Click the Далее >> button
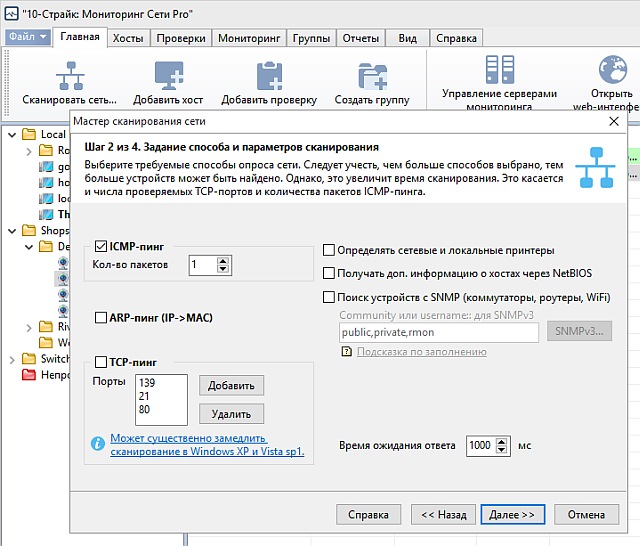This screenshot has width=640, height=546. 513,515
